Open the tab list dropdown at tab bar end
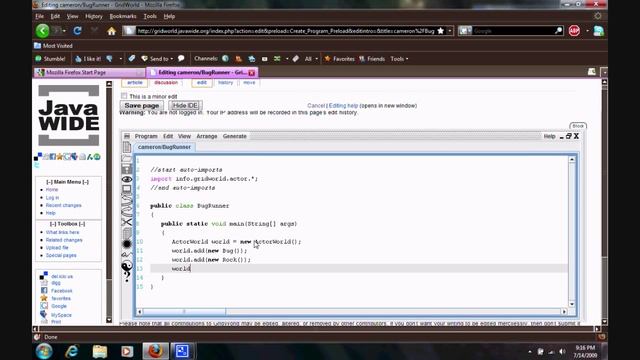This screenshot has height=360, width=640. point(604,72)
